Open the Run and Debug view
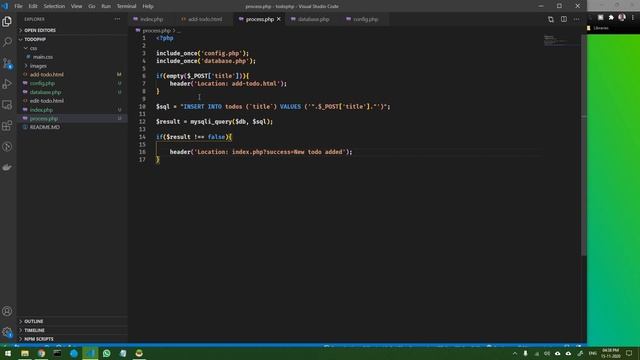This screenshot has width=640, height=360. (x=7, y=84)
